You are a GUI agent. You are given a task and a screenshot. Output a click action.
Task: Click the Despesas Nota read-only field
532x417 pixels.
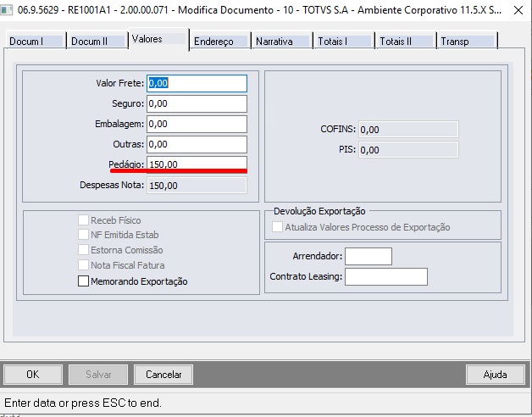click(x=197, y=186)
